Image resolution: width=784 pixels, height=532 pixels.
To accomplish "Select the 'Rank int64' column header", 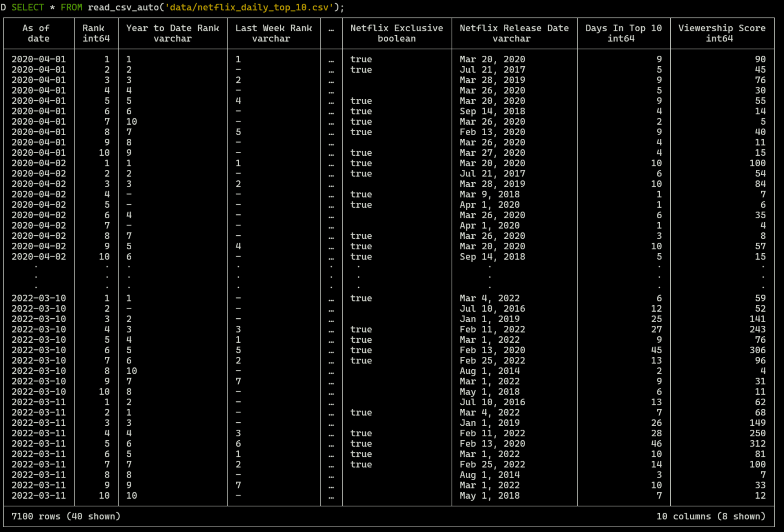I will click(x=96, y=33).
